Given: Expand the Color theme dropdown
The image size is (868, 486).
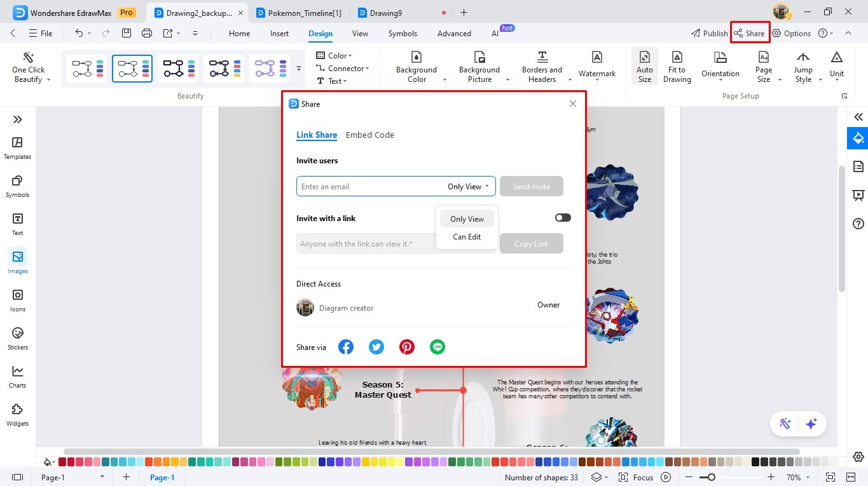Looking at the screenshot, I should tap(334, 56).
